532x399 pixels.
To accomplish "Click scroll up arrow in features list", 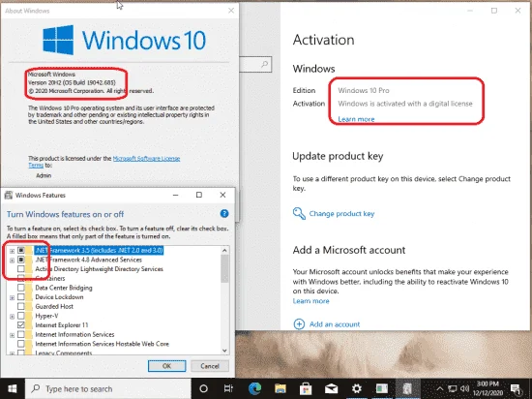I will [224, 250].
